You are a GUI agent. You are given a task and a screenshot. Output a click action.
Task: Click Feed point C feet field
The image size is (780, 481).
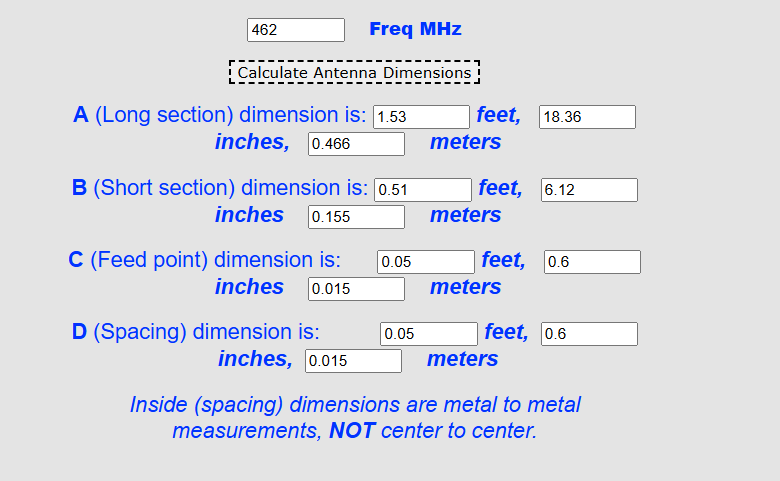(x=425, y=262)
